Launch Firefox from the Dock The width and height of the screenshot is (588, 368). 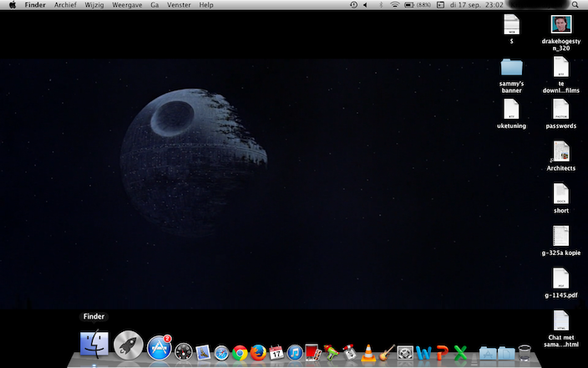(258, 353)
